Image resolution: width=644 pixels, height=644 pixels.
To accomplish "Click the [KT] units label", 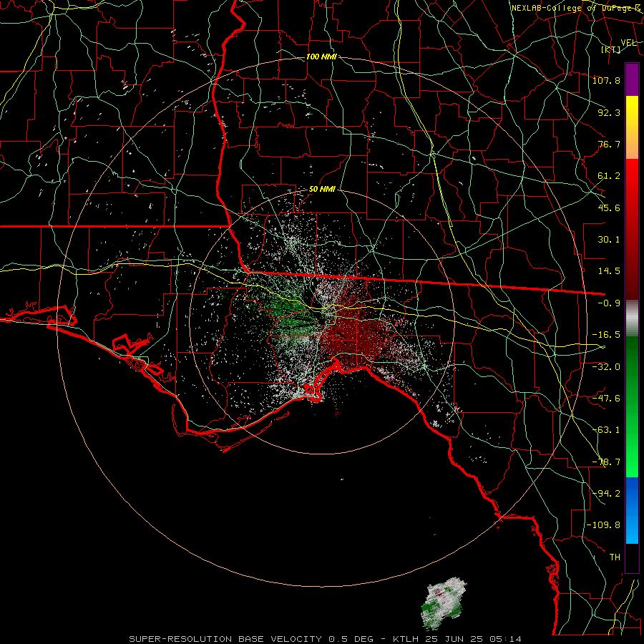I will point(611,49).
